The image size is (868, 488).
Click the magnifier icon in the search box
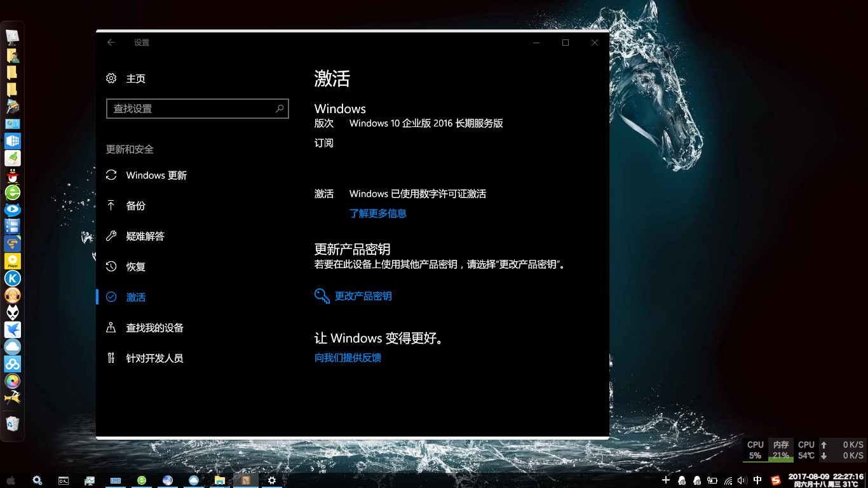(280, 109)
